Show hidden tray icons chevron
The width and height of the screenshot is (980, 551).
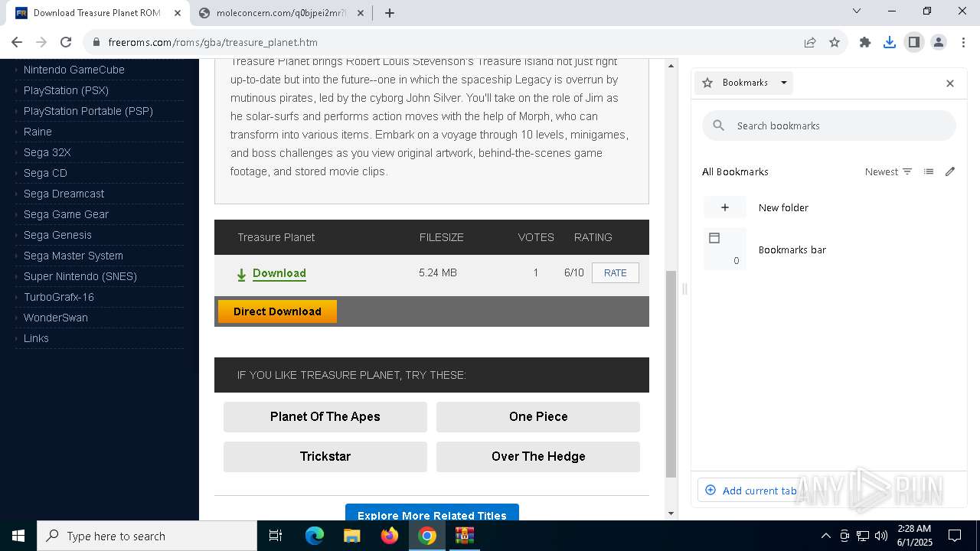pos(825,536)
